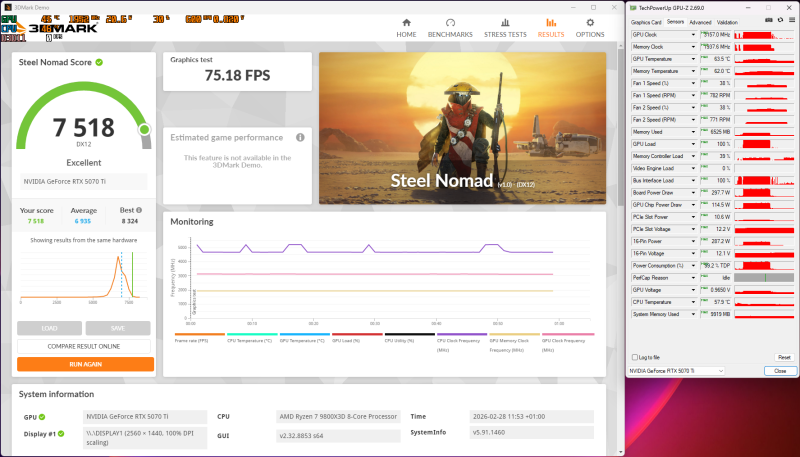
Task: Click the RUN AGAIN button
Action: (x=85, y=364)
